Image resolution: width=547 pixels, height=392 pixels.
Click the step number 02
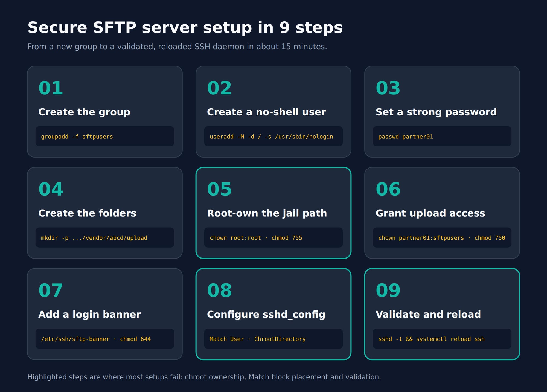point(219,88)
